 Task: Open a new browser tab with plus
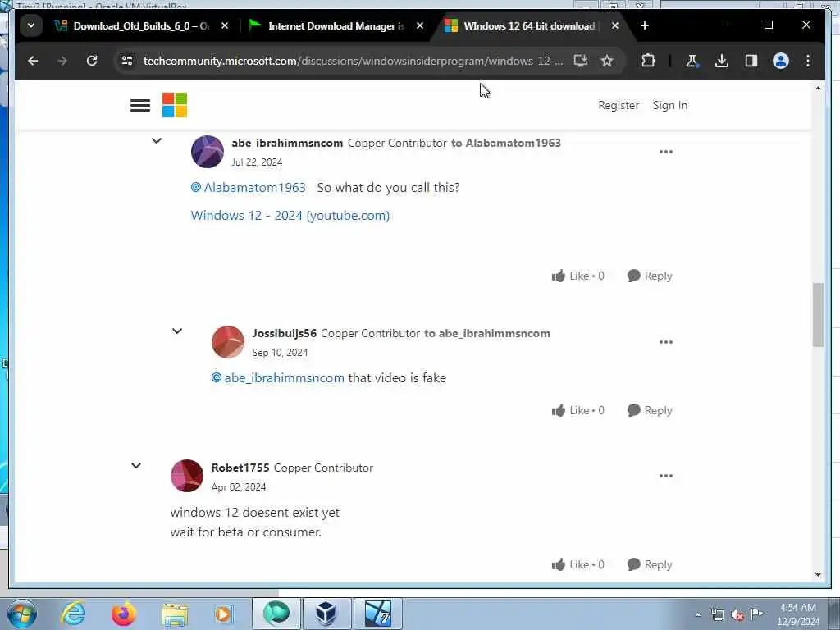645,25
